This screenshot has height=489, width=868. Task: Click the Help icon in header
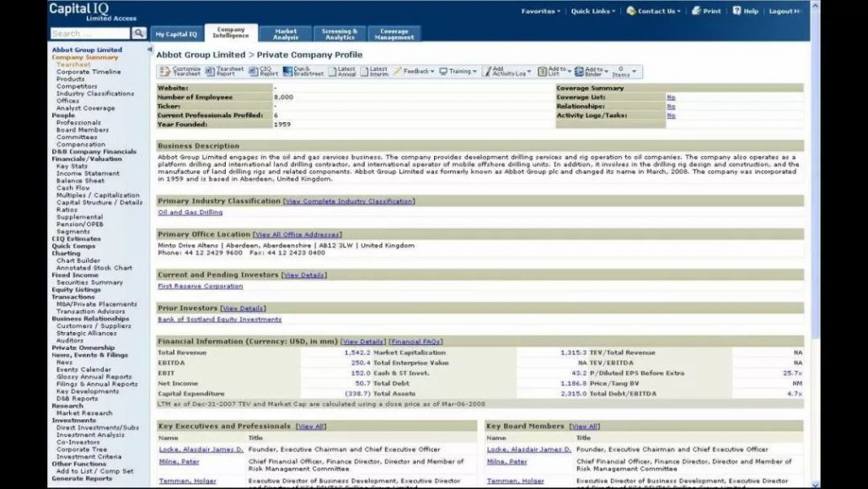coord(746,11)
